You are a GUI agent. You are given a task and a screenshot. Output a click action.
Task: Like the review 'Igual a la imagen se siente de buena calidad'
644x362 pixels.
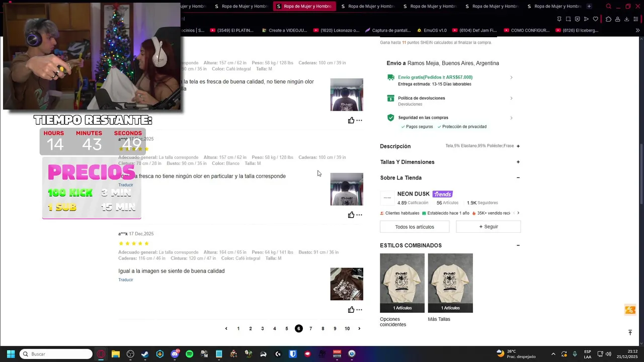pyautogui.click(x=351, y=310)
